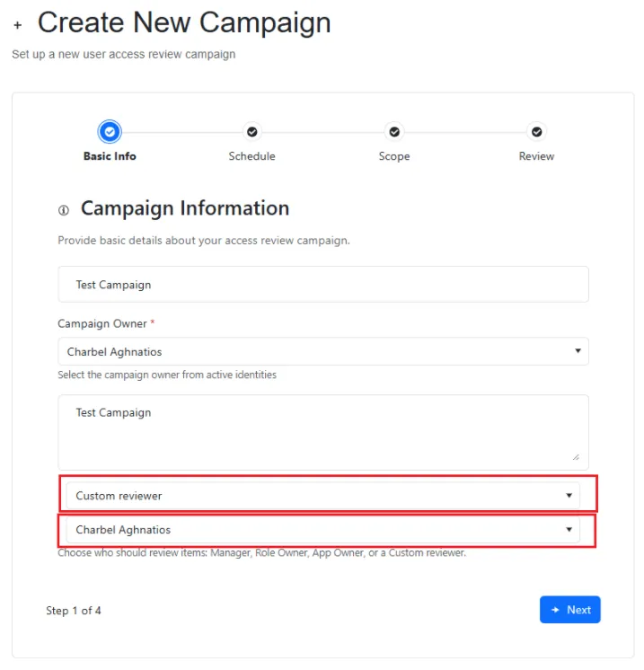Click the description textarea resize handle

coord(575,456)
